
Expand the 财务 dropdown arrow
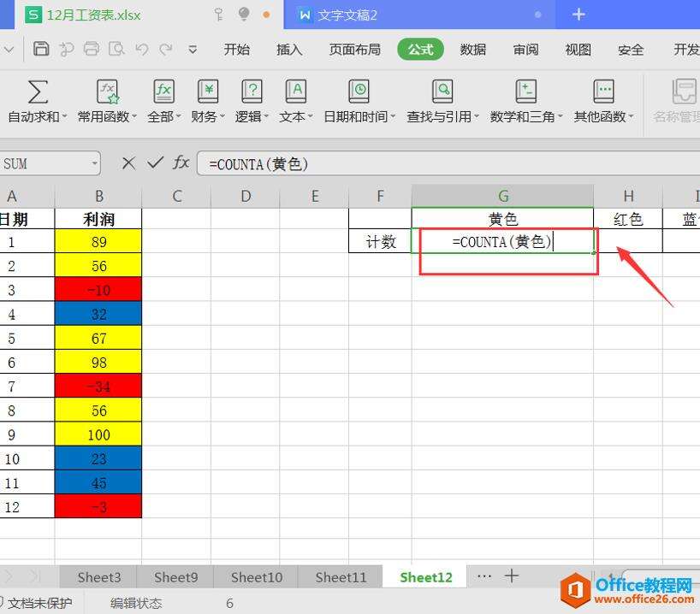click(x=222, y=117)
